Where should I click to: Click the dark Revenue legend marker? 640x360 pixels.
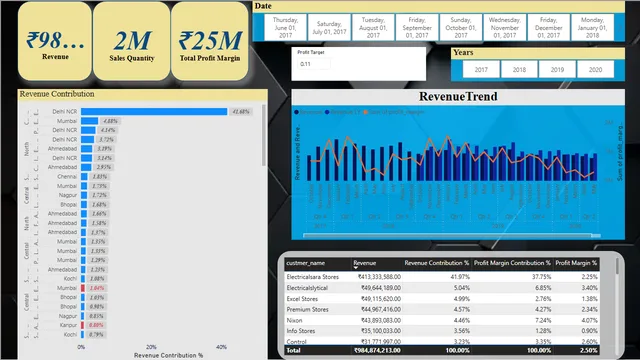297,112
